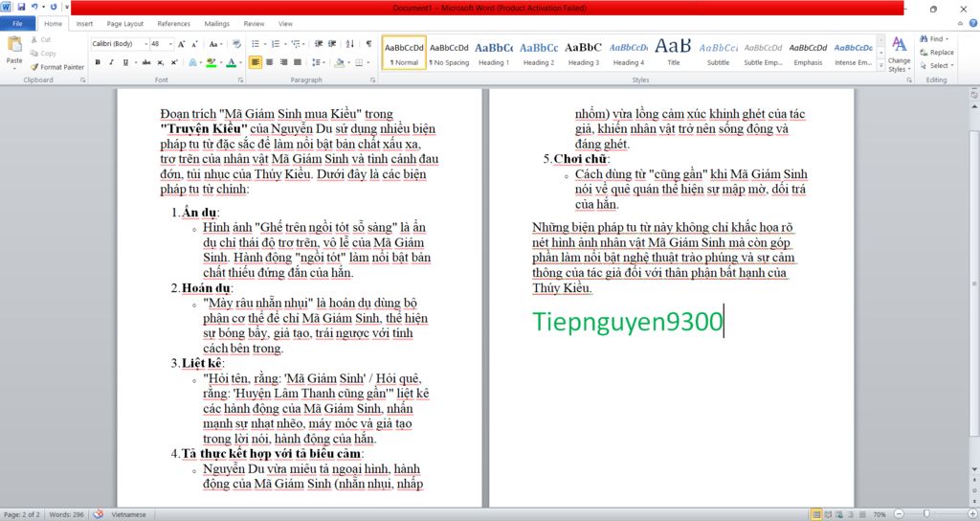Click the zoom in plus button

pyautogui.click(x=972, y=514)
